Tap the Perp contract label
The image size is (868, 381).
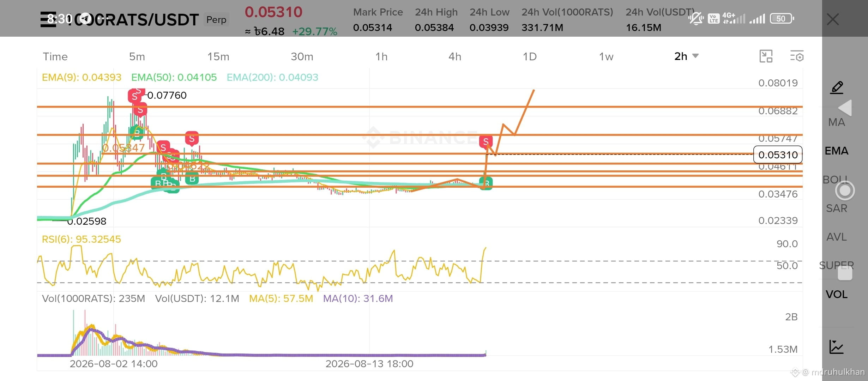coord(216,20)
